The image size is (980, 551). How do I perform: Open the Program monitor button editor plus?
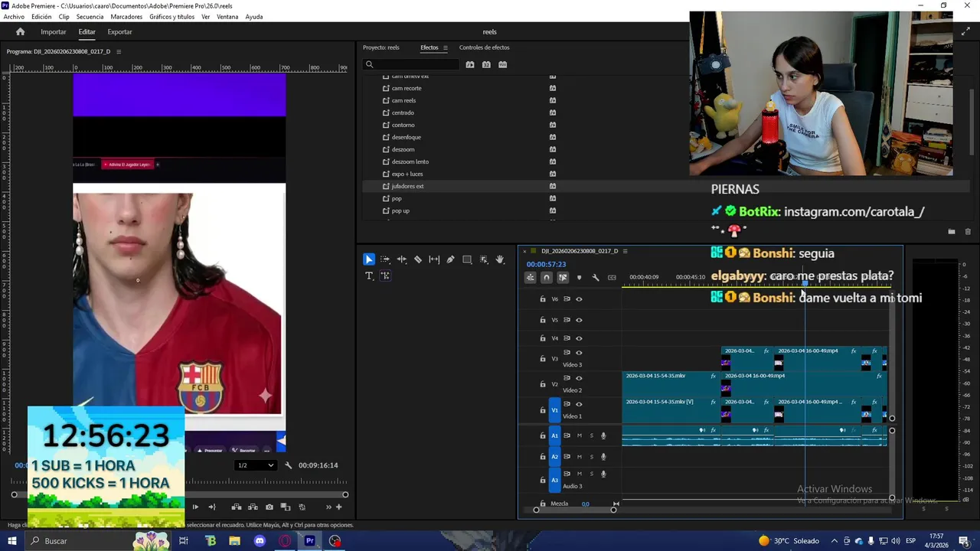click(x=338, y=507)
